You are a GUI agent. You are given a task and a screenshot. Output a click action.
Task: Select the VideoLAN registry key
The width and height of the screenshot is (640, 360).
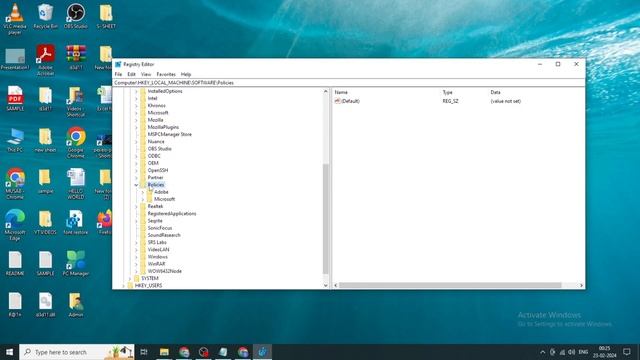pyautogui.click(x=158, y=249)
